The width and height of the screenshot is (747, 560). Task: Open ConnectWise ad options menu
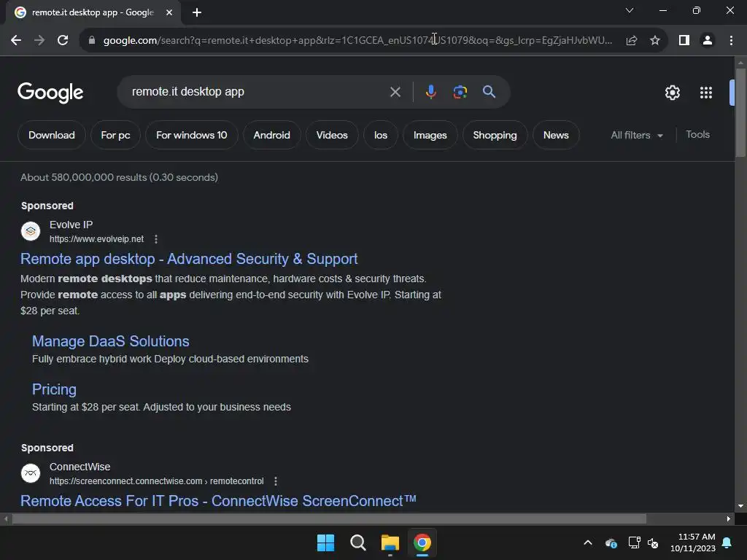coord(275,481)
